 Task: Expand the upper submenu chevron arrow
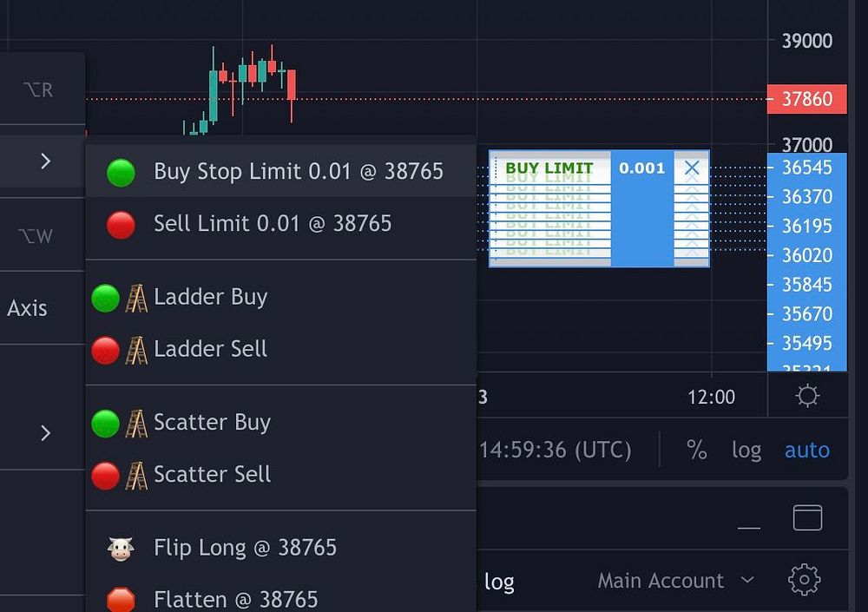(45, 161)
